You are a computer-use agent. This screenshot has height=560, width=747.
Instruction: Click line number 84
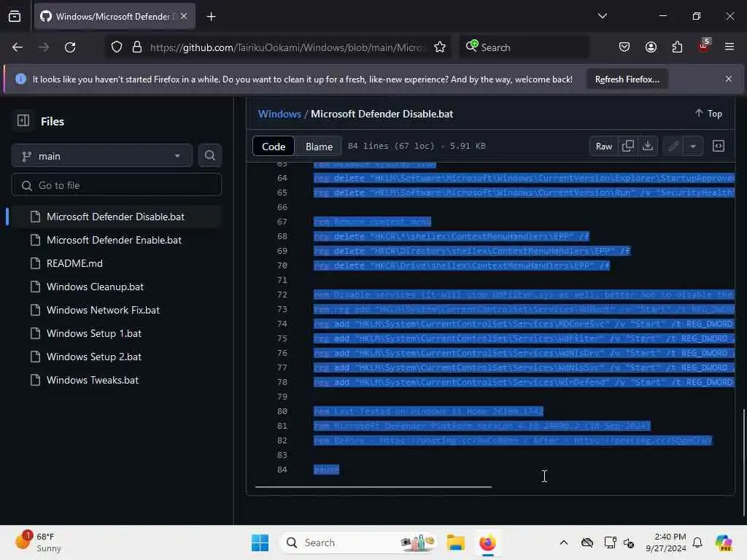282,470
